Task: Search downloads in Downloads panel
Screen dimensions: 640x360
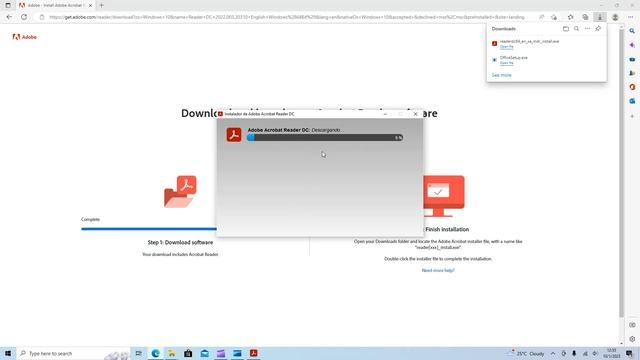Action: 576,29
